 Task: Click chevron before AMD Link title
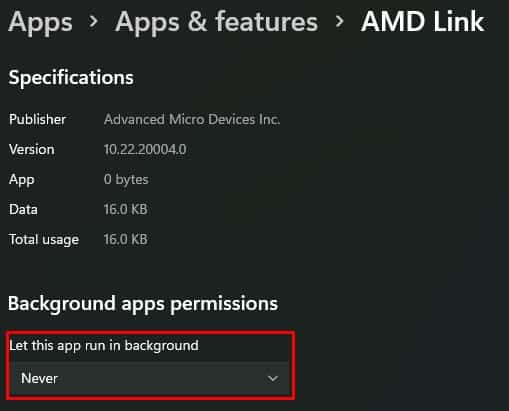tap(339, 22)
